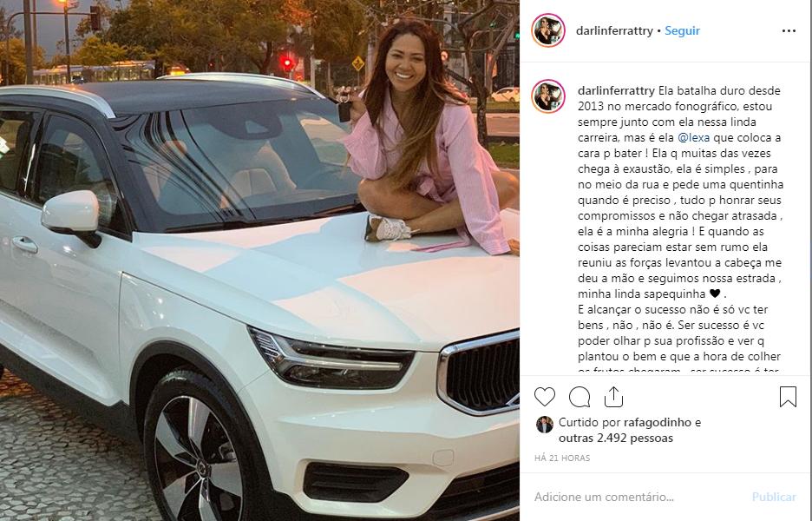Click the woman sitting on the car hood
This screenshot has width=812, height=521.
(424, 140)
